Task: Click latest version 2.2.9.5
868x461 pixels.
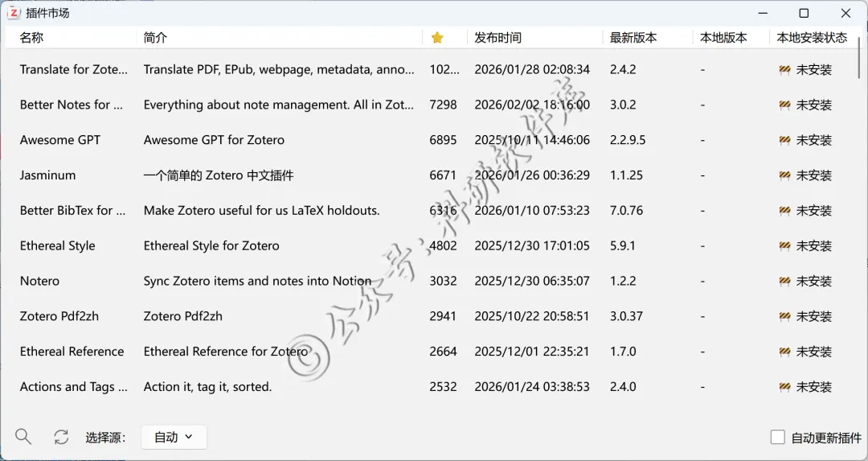Action: click(x=628, y=140)
